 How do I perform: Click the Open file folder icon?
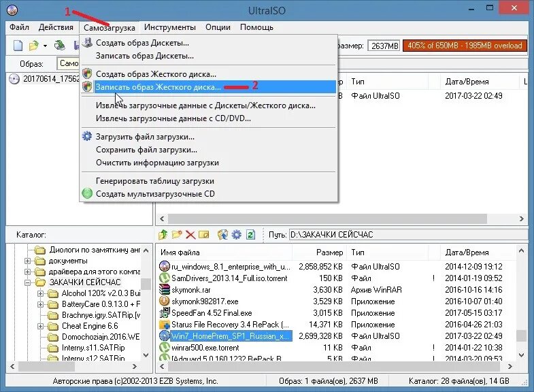tap(34, 46)
